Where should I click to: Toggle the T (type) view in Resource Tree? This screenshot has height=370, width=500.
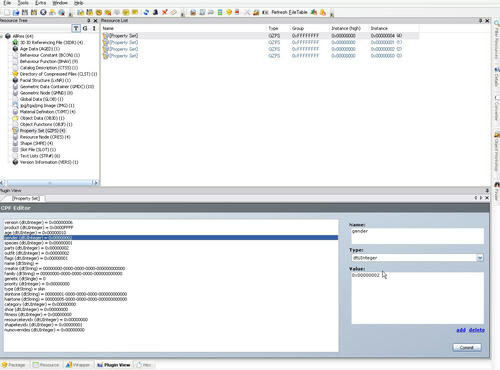click(x=76, y=28)
